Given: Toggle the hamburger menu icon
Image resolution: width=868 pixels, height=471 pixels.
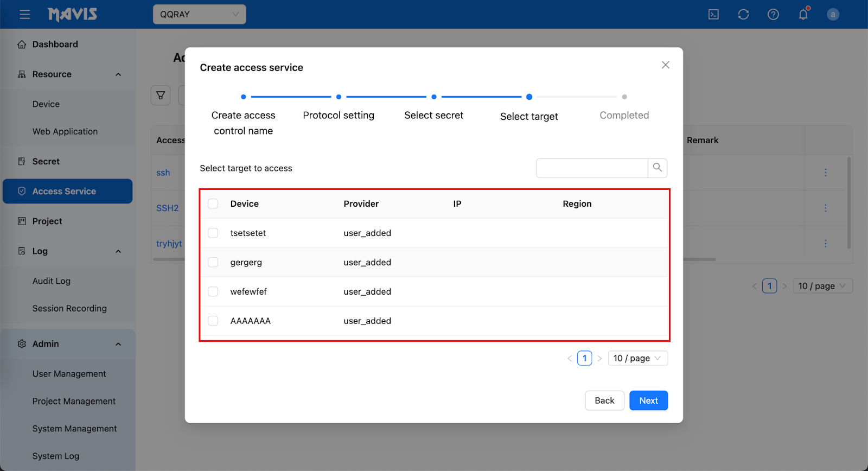Looking at the screenshot, I should pyautogui.click(x=25, y=15).
